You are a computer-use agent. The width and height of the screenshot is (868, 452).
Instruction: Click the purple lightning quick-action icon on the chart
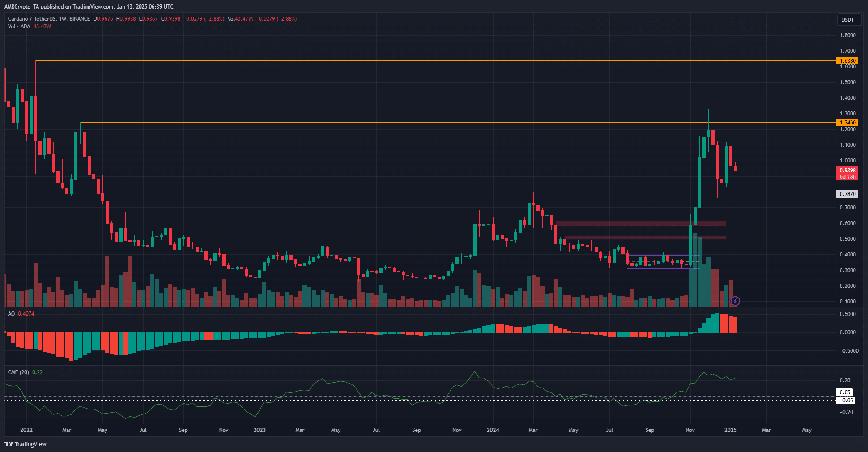[736, 301]
